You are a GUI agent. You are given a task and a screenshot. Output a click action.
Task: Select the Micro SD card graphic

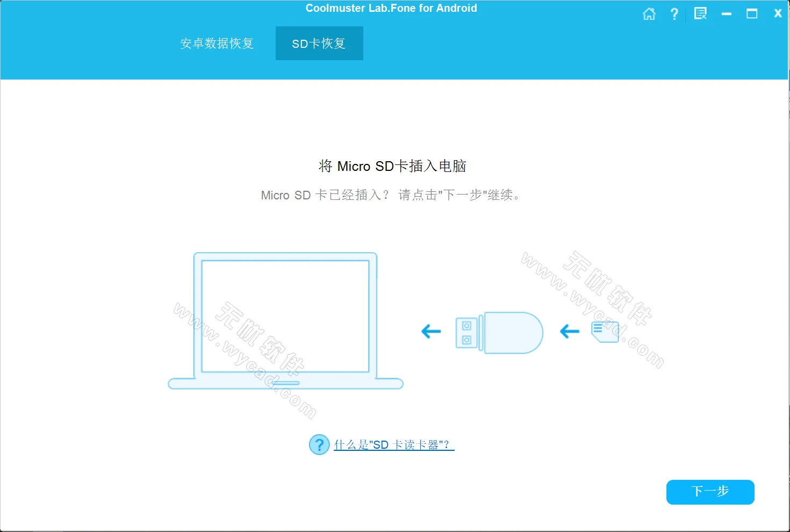(605, 332)
